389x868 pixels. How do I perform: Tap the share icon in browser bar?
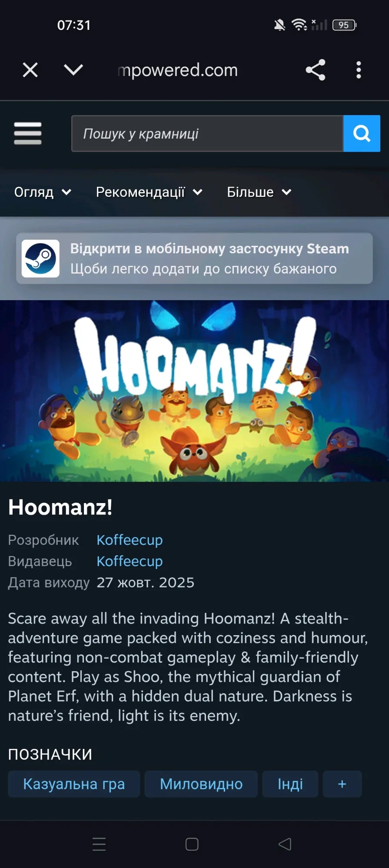[316, 70]
